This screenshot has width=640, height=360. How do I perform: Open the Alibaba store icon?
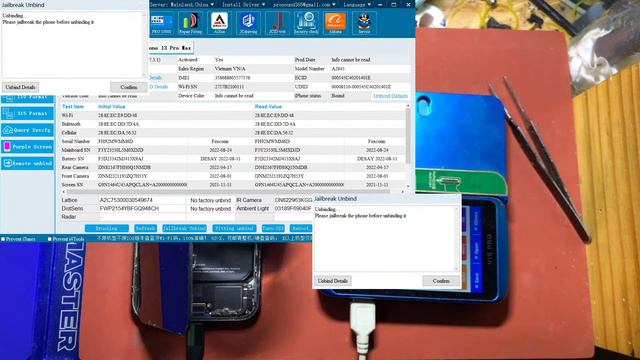[x=335, y=23]
